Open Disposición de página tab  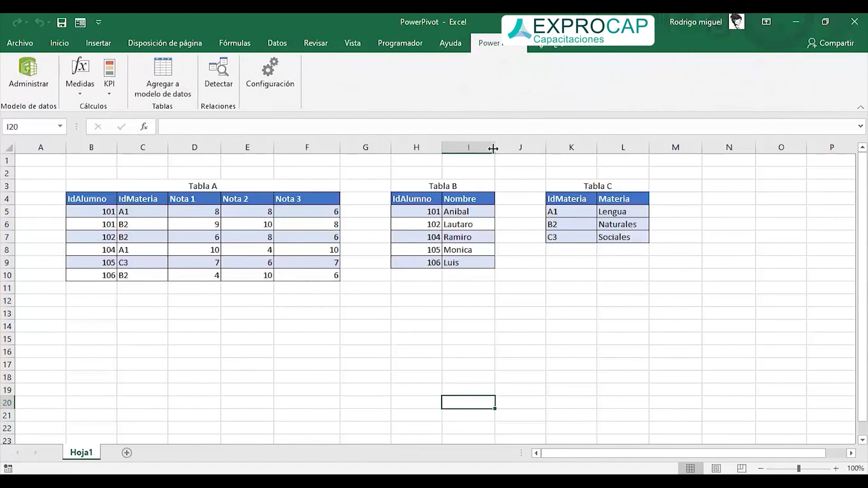(x=165, y=43)
